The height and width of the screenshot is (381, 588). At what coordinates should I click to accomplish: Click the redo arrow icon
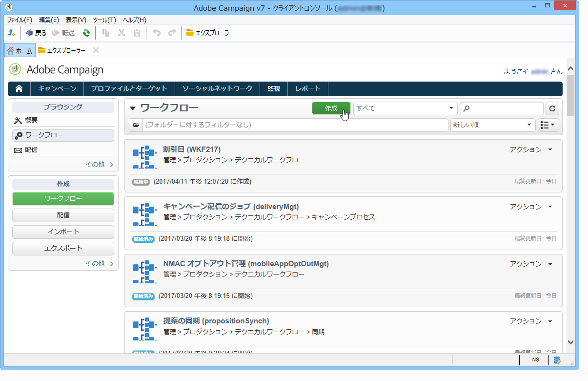172,33
